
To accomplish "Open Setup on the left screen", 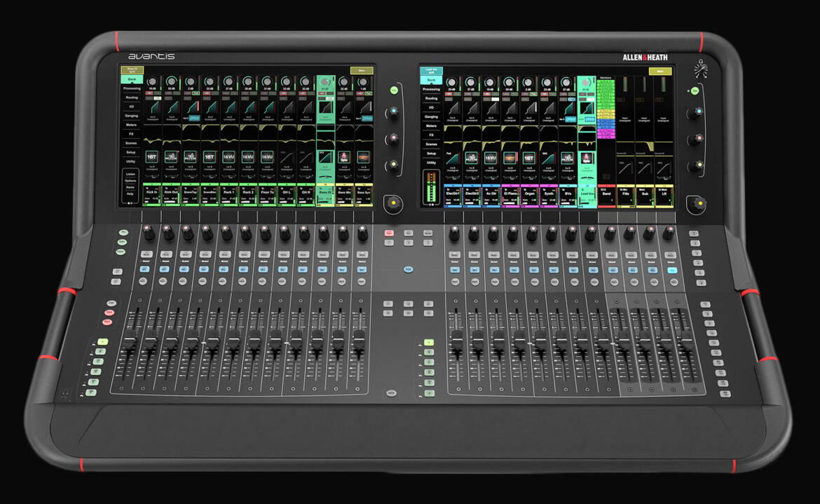I will pos(131,152).
